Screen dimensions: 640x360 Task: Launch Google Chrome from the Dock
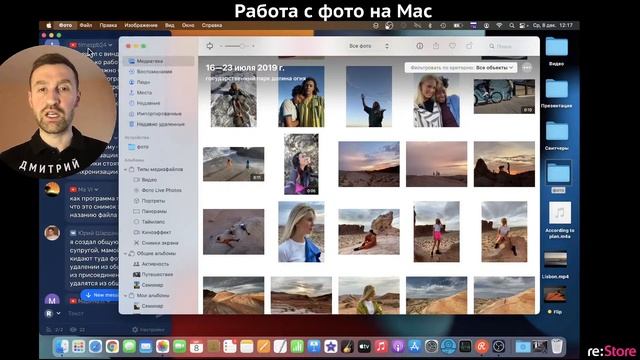coord(112,347)
